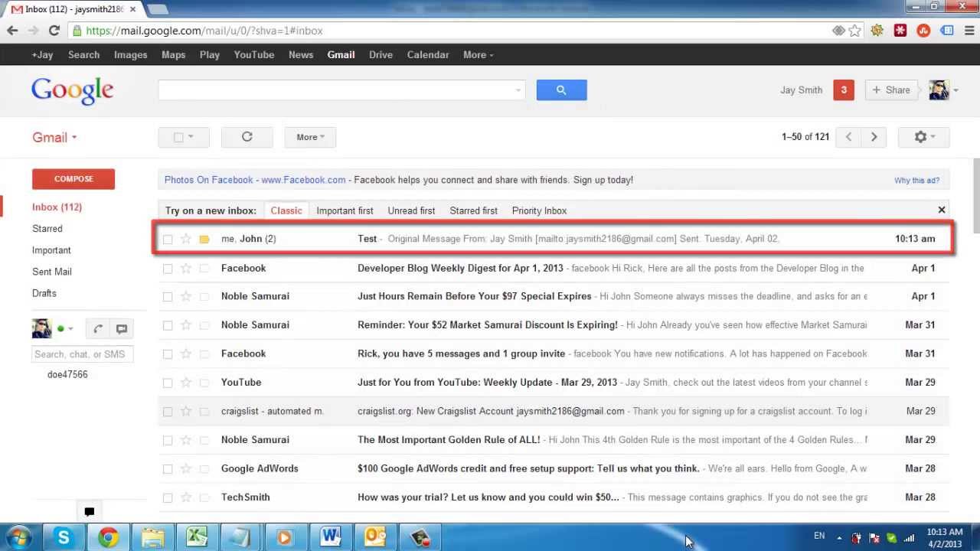Viewport: 980px width, 551px height.
Task: Select the craigslist email checkbox
Action: (168, 412)
